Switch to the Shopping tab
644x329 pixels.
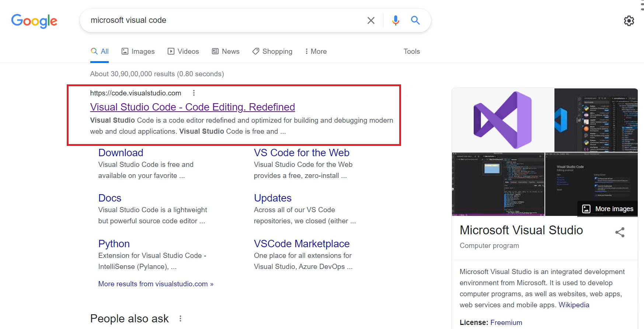272,52
